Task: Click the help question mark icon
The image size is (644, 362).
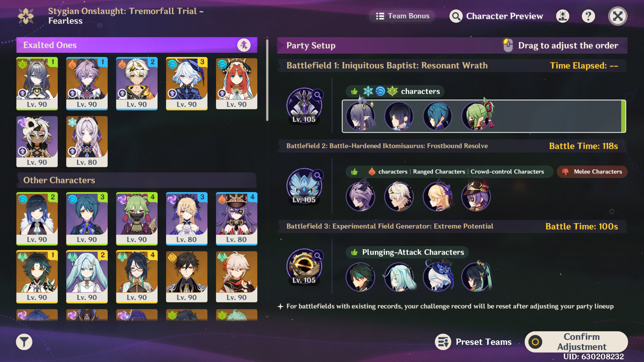Action: tap(588, 16)
